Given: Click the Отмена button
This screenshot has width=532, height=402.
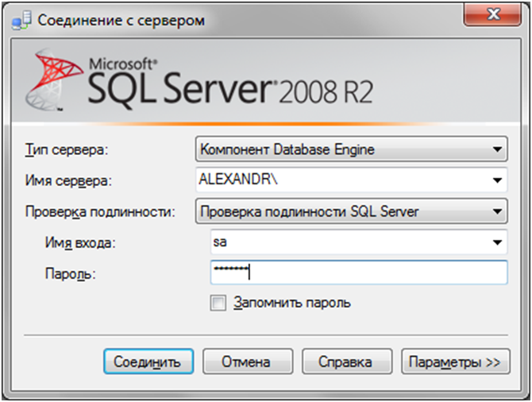Looking at the screenshot, I should point(248,361).
